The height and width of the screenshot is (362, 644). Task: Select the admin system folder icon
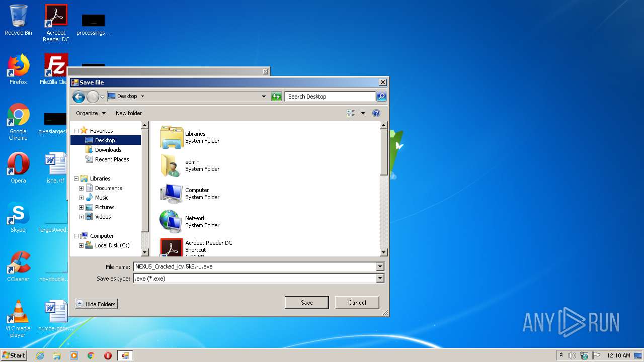(172, 165)
